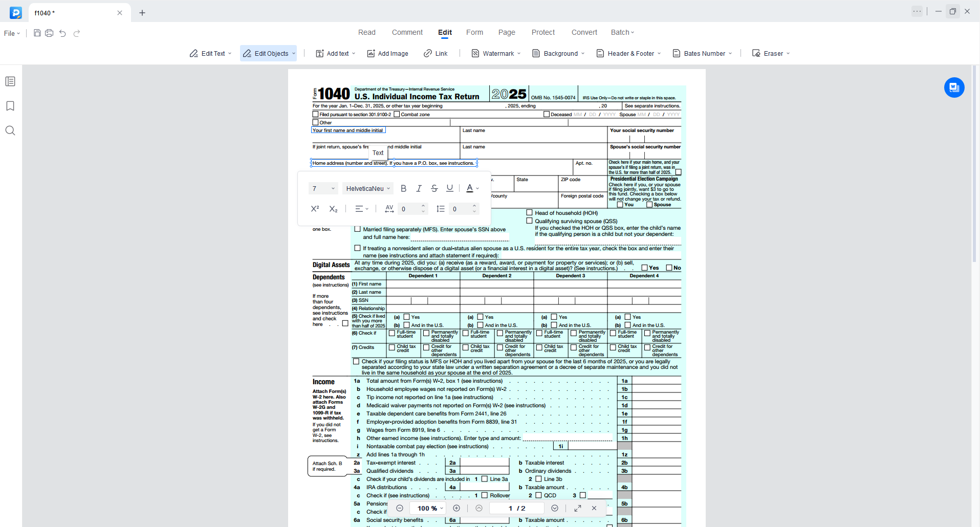Print the document
980x527 pixels.
coord(49,33)
